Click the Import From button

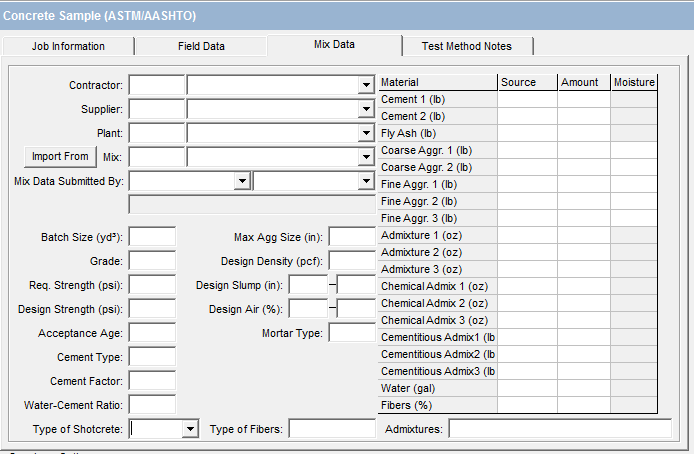pyautogui.click(x=60, y=156)
